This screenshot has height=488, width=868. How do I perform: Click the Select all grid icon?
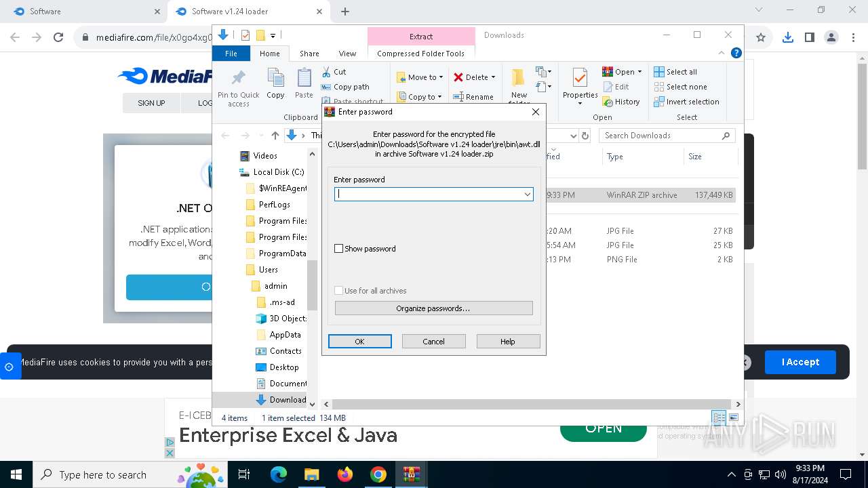point(659,72)
